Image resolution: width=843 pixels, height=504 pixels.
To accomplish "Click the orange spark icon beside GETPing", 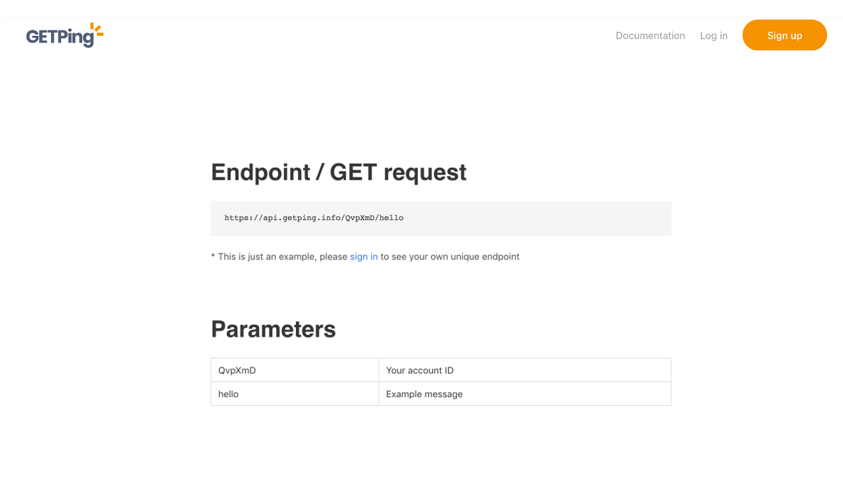I will tap(97, 29).
